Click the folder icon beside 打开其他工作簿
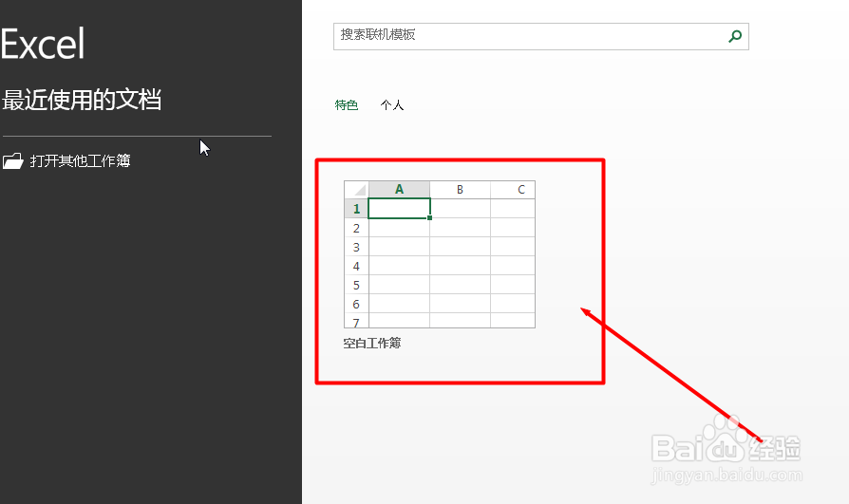Viewport: 849px width, 504px height. pos(13,160)
